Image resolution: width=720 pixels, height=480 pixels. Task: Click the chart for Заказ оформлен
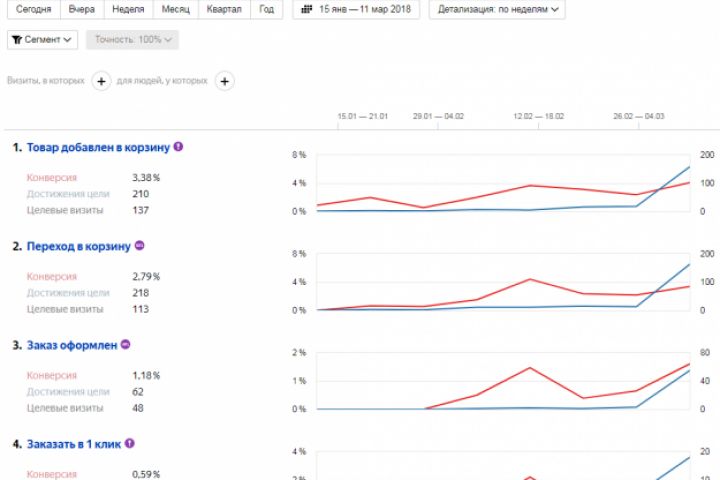tap(503, 381)
